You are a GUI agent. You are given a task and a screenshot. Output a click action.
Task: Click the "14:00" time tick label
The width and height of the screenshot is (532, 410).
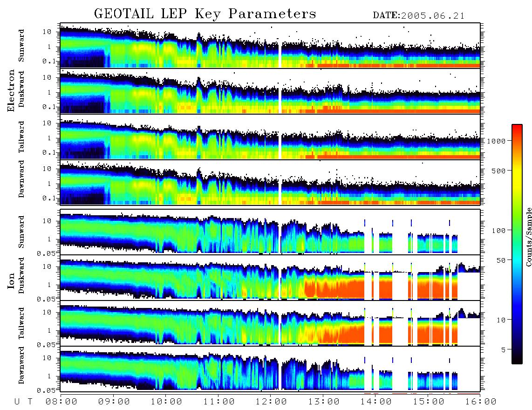point(376,402)
